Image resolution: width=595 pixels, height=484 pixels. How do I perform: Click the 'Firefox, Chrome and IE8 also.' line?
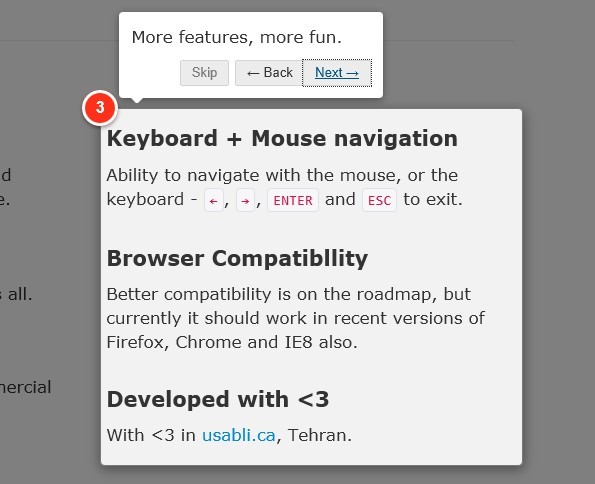232,342
